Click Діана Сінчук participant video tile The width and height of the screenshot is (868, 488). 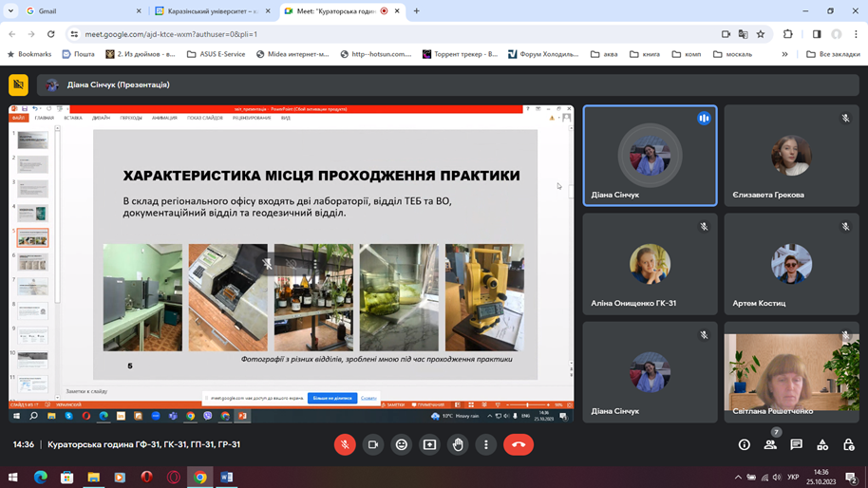(x=650, y=156)
